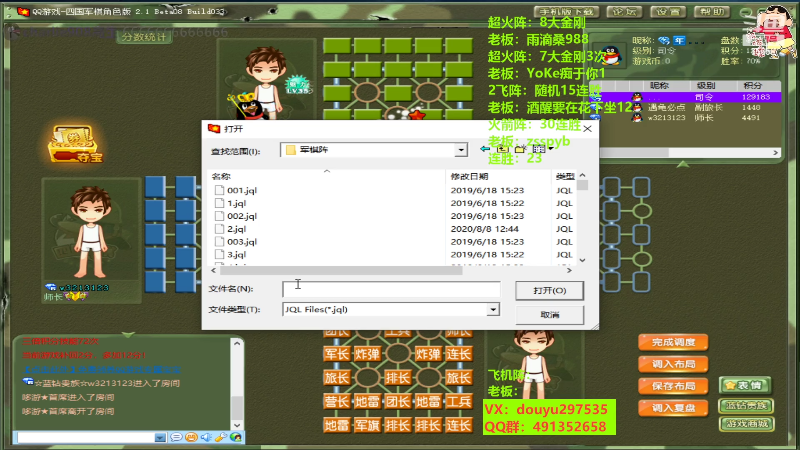
Task: Go up one folder level icon
Action: (503, 149)
